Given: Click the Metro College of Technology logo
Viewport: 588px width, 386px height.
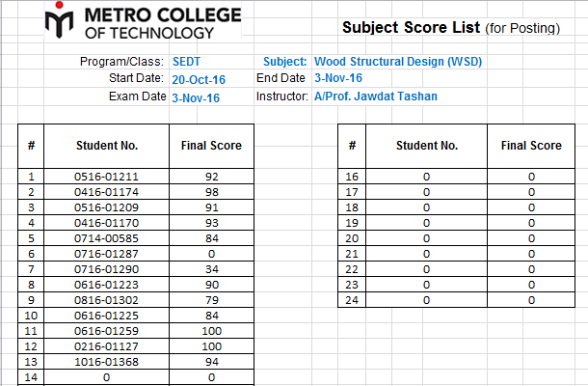Looking at the screenshot, I should point(143,20).
